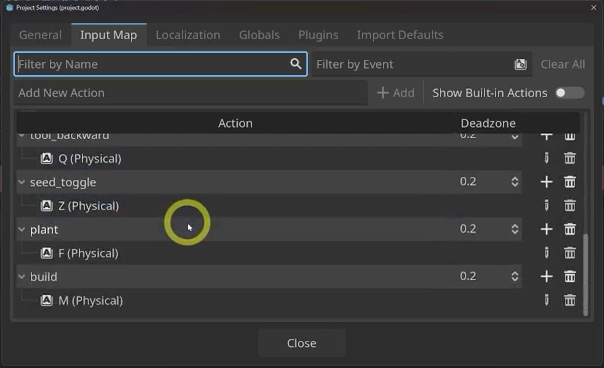
Task: Open the General tab
Action: [40, 35]
